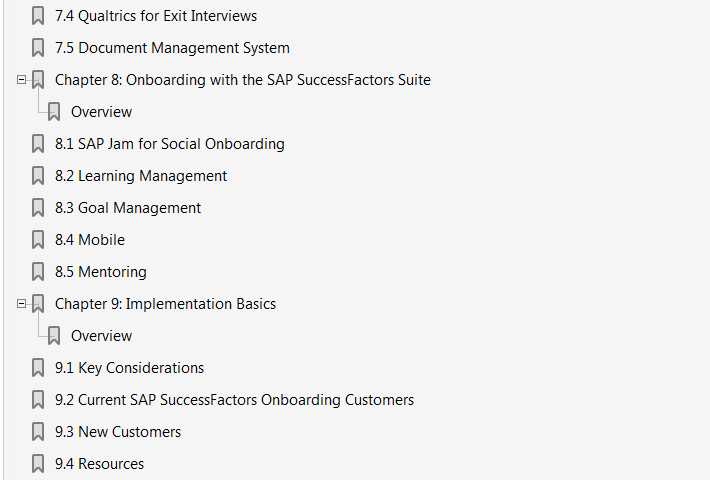Click bookmark icon next to 9.3 New Customers

[38, 432]
